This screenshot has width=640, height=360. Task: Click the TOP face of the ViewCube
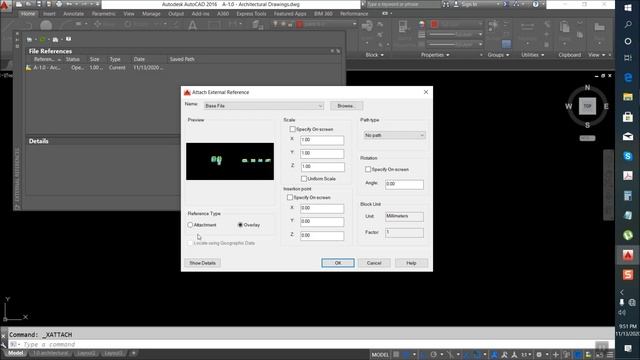[x=587, y=106]
